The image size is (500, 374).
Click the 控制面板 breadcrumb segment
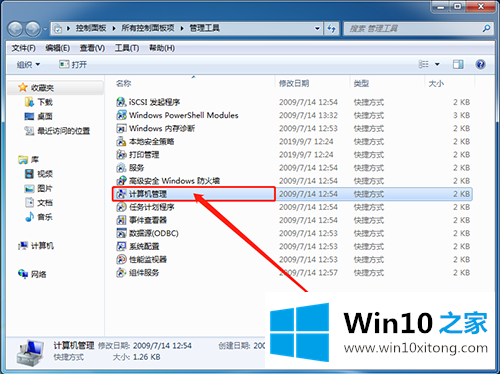point(91,28)
